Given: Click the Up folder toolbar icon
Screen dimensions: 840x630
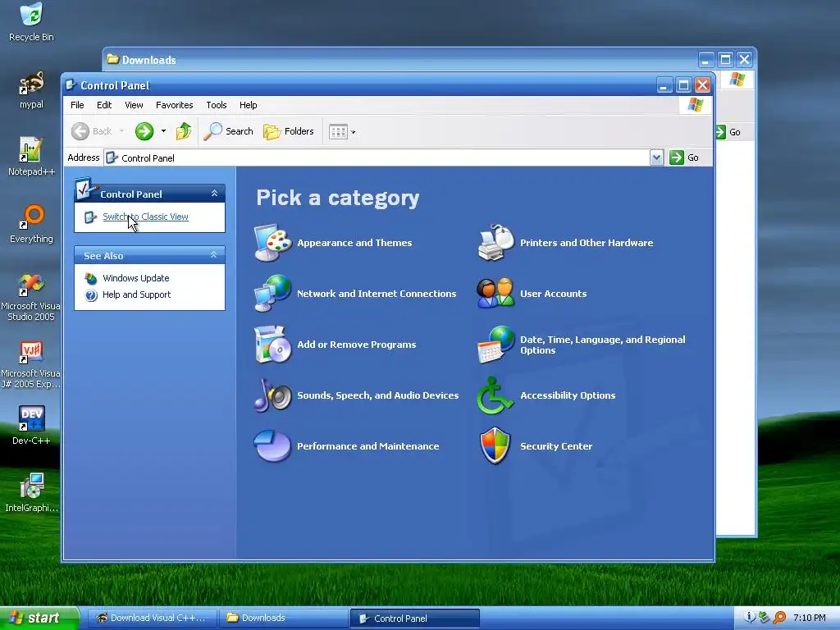Looking at the screenshot, I should tap(184, 131).
